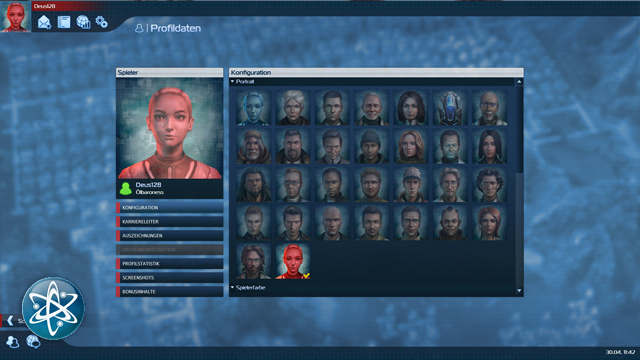Select the blue android woman portrait
Screen dimensions: 640x360
[x=253, y=108]
